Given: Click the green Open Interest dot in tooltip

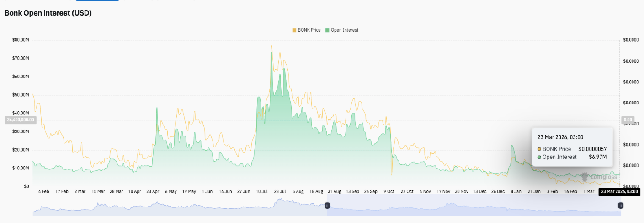Looking at the screenshot, I should [x=539, y=157].
